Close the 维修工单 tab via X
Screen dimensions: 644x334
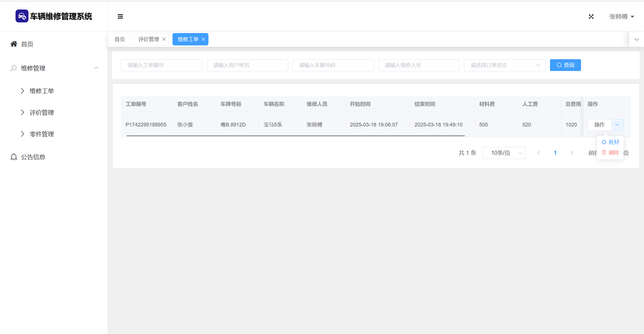[203, 39]
